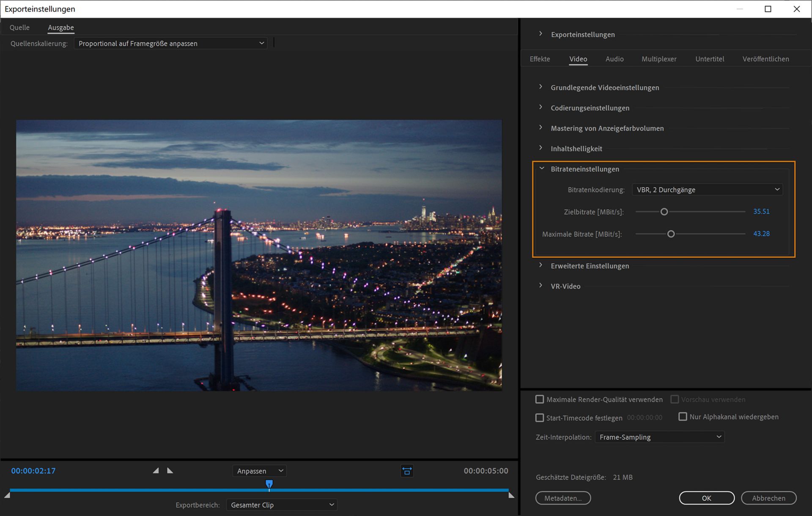The image size is (812, 516).
Task: Toggle Start-Timecode festlegen checkbox
Action: [x=540, y=418]
